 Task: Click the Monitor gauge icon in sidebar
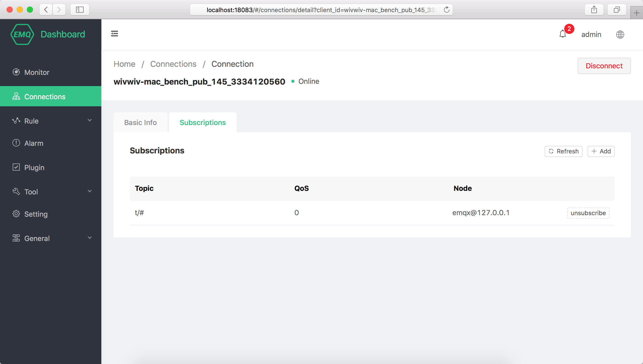click(x=16, y=72)
